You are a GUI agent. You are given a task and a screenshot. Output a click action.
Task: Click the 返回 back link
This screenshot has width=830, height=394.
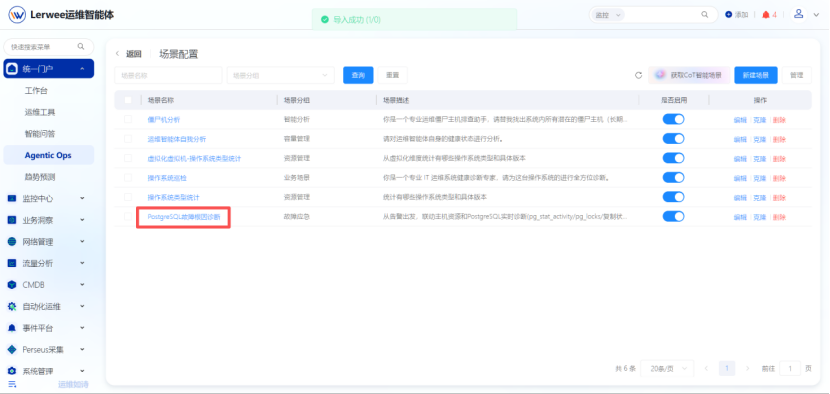click(x=133, y=54)
